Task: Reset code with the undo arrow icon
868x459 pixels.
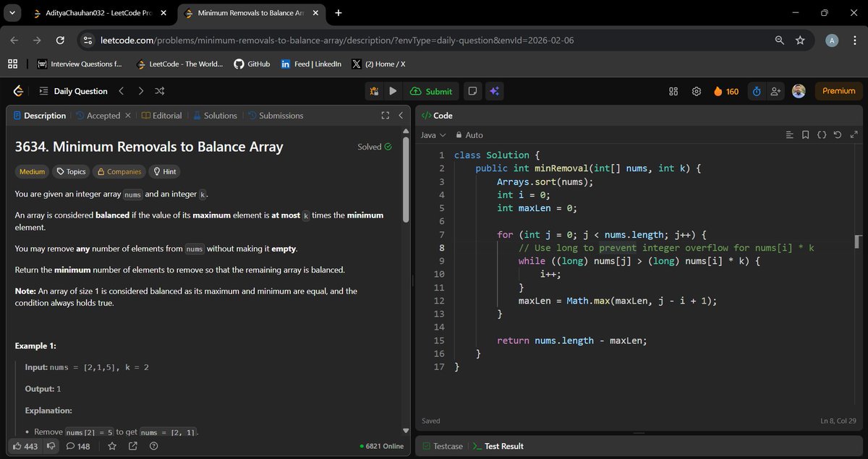Action: [x=838, y=135]
